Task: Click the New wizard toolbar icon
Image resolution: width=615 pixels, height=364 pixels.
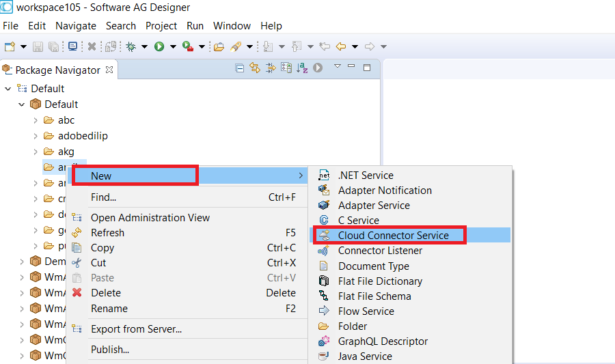Action: click(10, 46)
